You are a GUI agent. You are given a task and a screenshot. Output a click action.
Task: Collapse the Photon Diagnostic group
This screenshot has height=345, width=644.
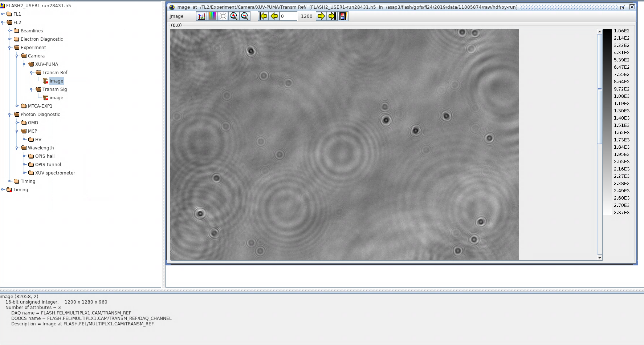[10, 115]
